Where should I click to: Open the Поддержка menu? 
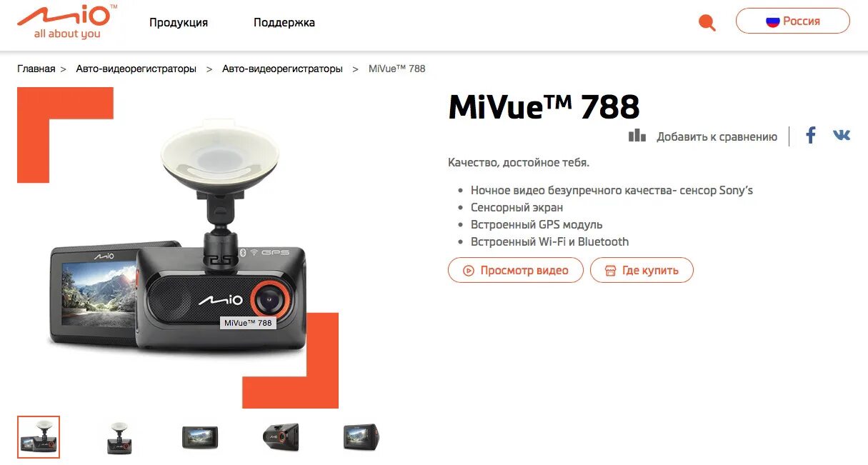pyautogui.click(x=284, y=23)
